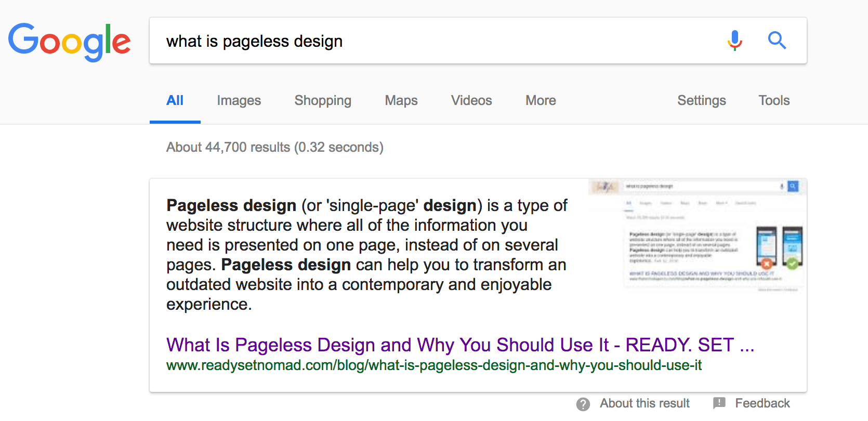Open the featured snippet thumbnail image
The image size is (868, 421).
(698, 236)
